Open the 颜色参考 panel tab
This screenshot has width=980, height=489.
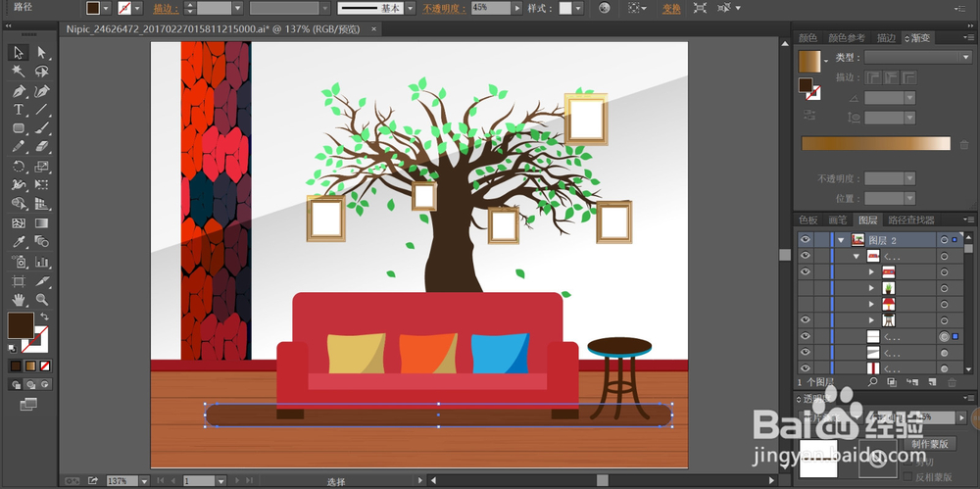(847, 38)
